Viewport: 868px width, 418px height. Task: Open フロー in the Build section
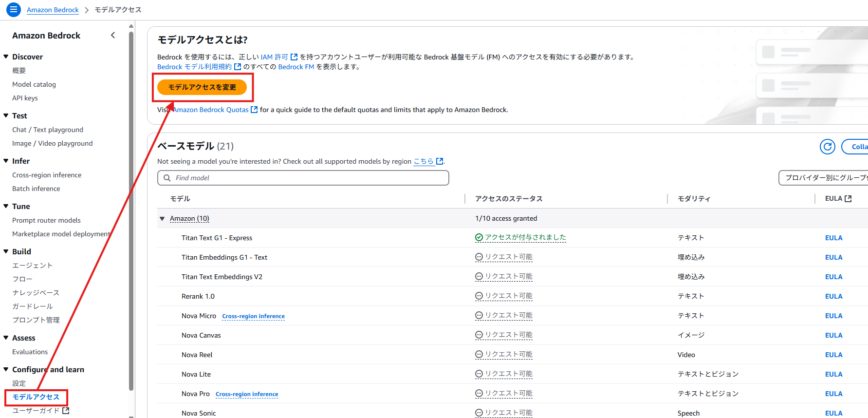pyautogui.click(x=22, y=279)
